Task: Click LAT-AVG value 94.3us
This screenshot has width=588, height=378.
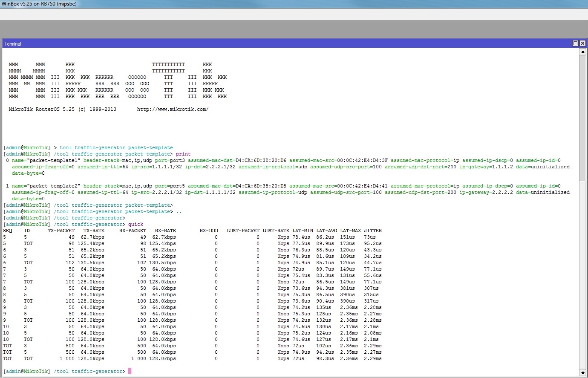Action: [325, 288]
